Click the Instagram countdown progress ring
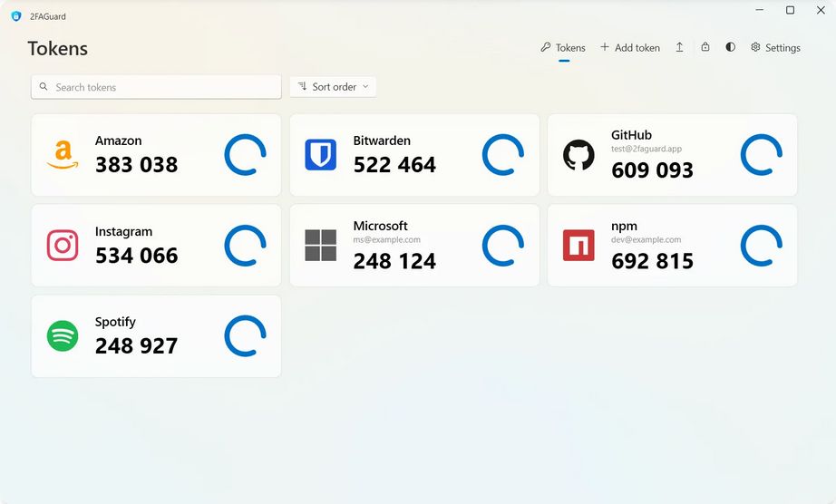 [245, 246]
